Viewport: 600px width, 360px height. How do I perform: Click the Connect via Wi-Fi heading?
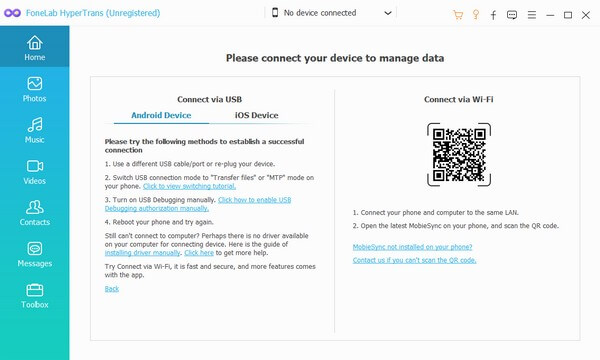(x=458, y=99)
